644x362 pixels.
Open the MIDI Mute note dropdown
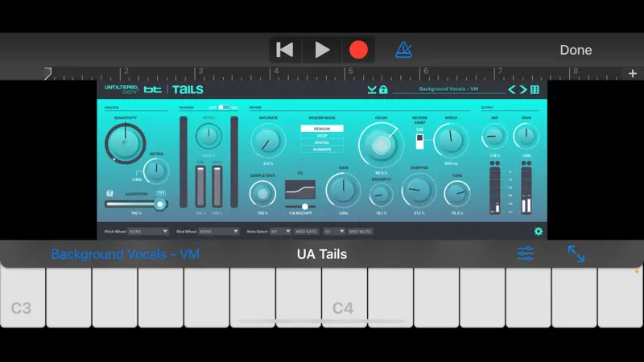[x=334, y=232]
